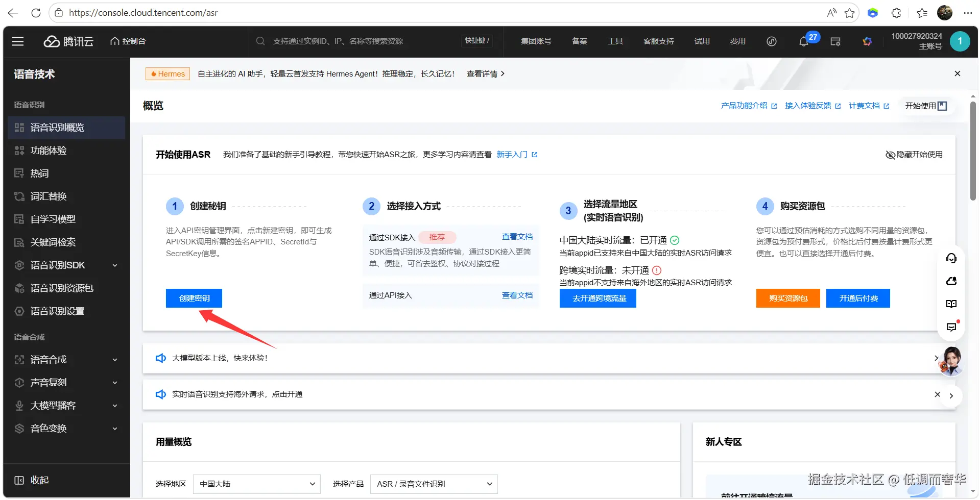The width and height of the screenshot is (980, 500).
Task: Click the 热词 sidebar icon
Action: coord(19,173)
